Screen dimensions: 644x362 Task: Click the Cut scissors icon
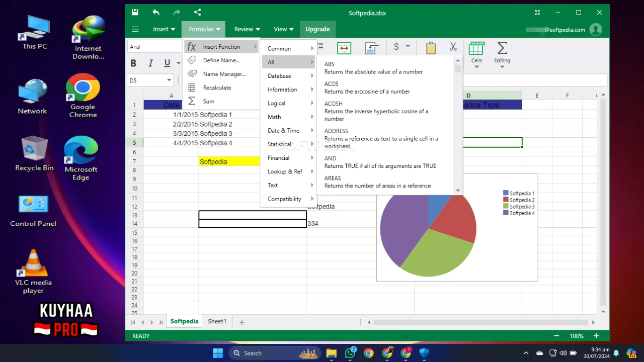coord(453,46)
